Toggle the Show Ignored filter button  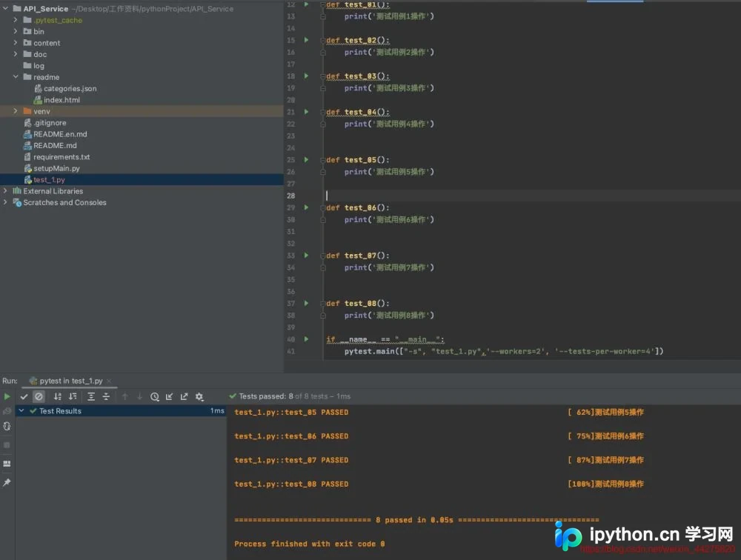39,396
